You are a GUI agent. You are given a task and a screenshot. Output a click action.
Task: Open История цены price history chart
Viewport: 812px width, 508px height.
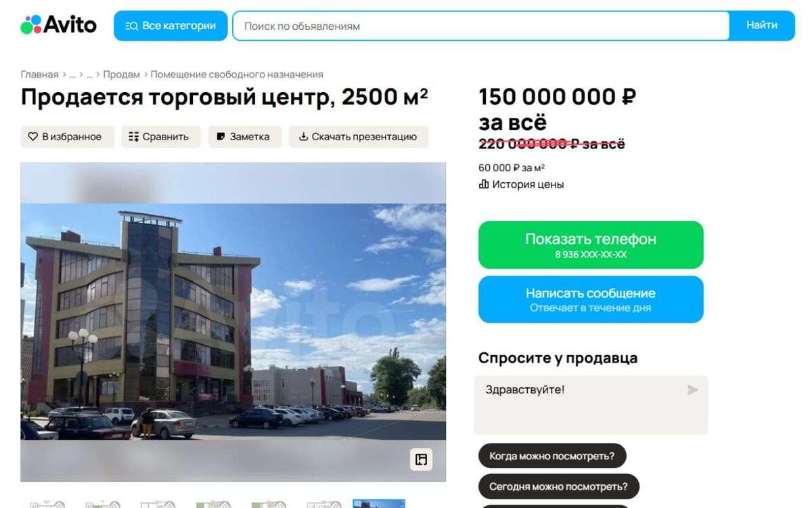pos(521,184)
